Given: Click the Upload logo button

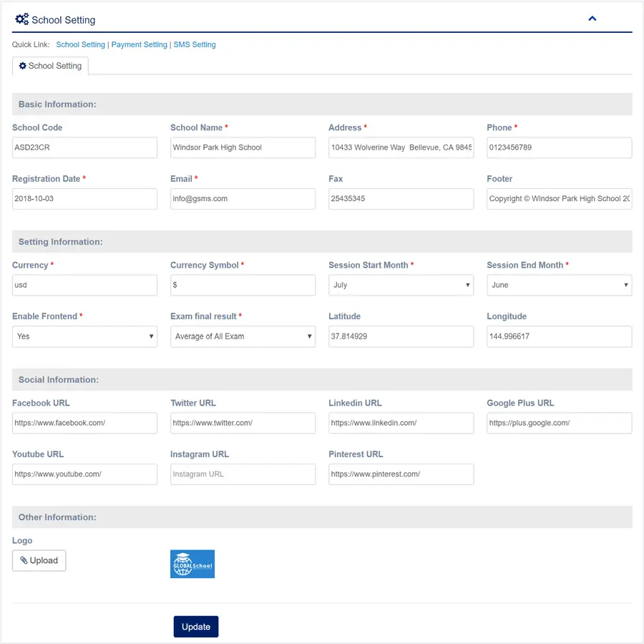Looking at the screenshot, I should coord(39,560).
